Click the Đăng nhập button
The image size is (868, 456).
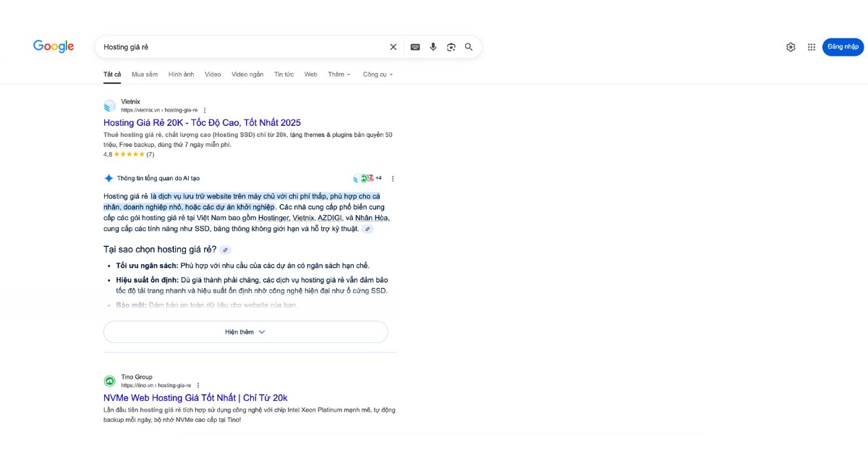coord(842,46)
